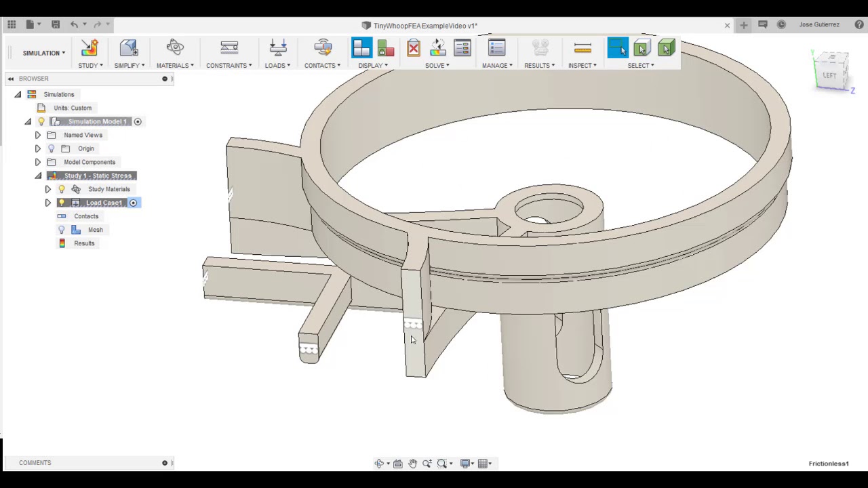Open the SIMULATION workspace dropdown

[x=44, y=53]
